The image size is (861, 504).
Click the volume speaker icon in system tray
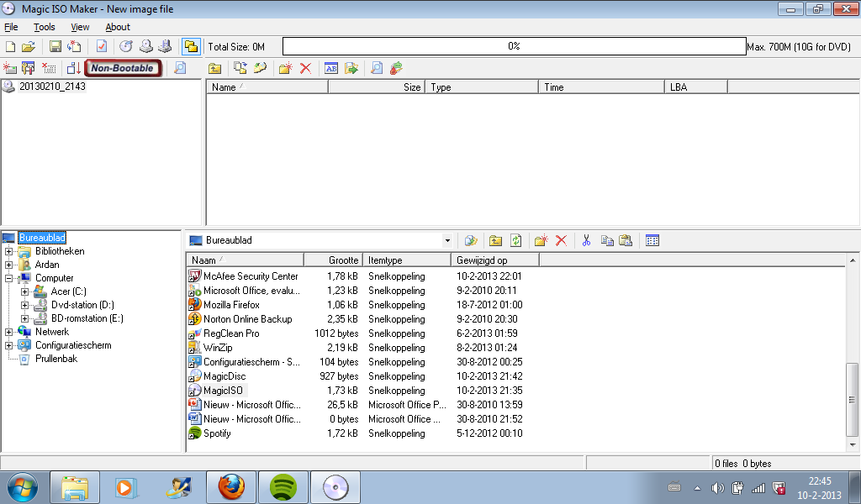717,487
